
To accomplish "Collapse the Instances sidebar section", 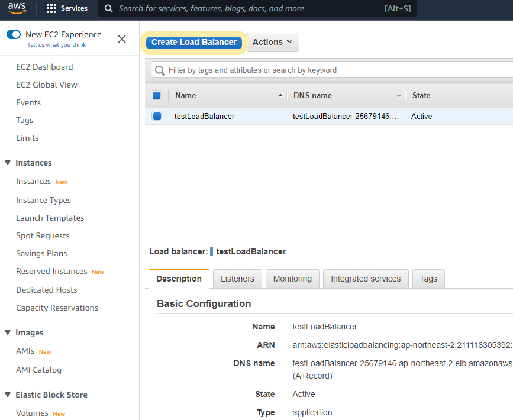I will point(8,163).
